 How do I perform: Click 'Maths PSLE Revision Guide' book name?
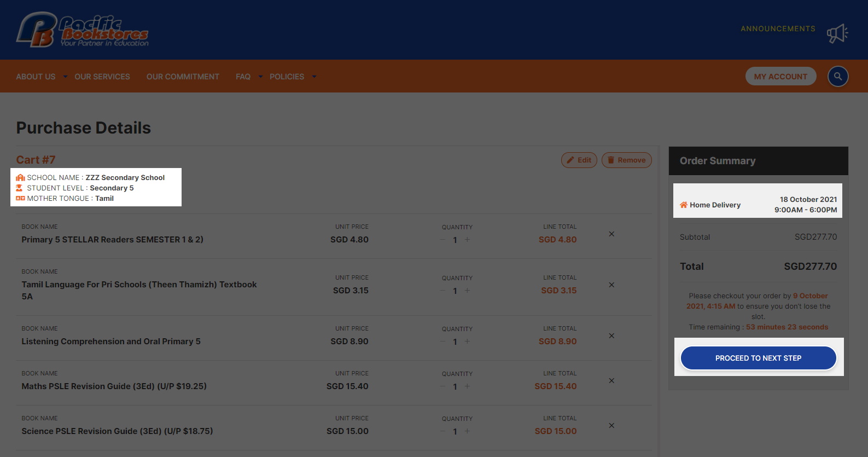(x=114, y=386)
